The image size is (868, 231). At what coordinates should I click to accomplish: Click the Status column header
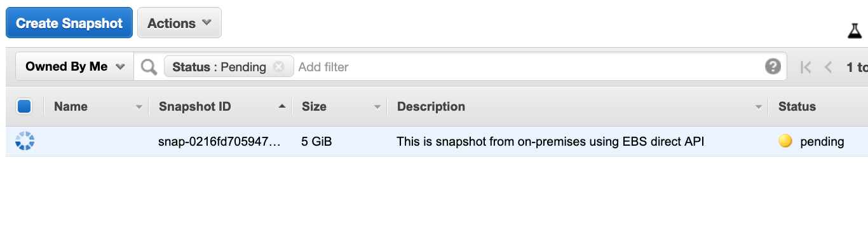click(797, 107)
